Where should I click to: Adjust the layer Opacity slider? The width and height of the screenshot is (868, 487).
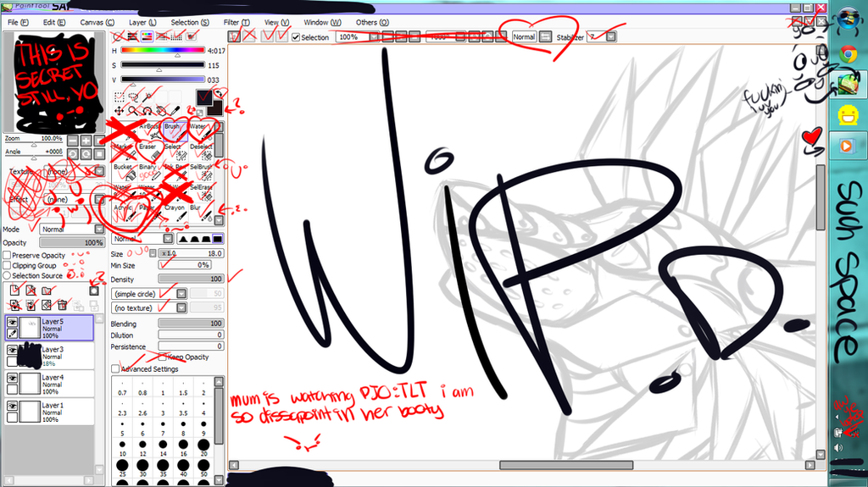pos(71,243)
